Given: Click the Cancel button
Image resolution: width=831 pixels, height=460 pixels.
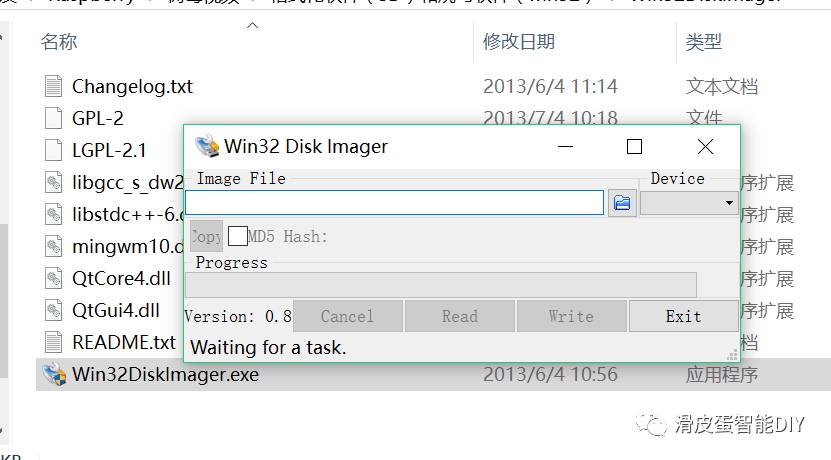Looking at the screenshot, I should point(347,316).
